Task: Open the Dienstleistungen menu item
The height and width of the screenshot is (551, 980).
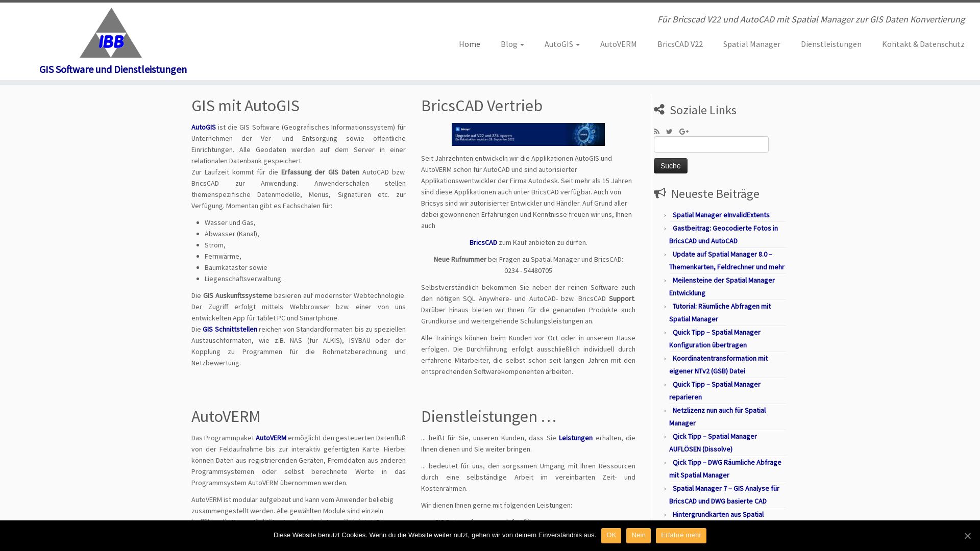Action: (831, 44)
